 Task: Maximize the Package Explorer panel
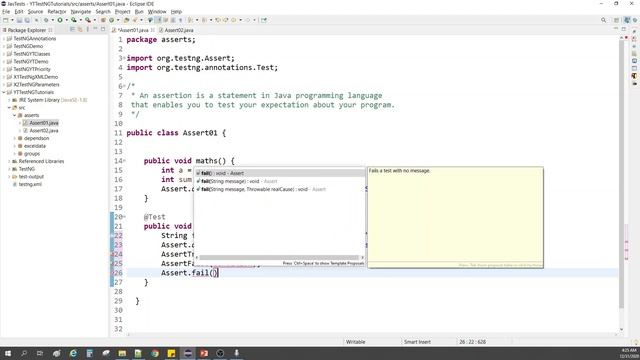tap(103, 29)
